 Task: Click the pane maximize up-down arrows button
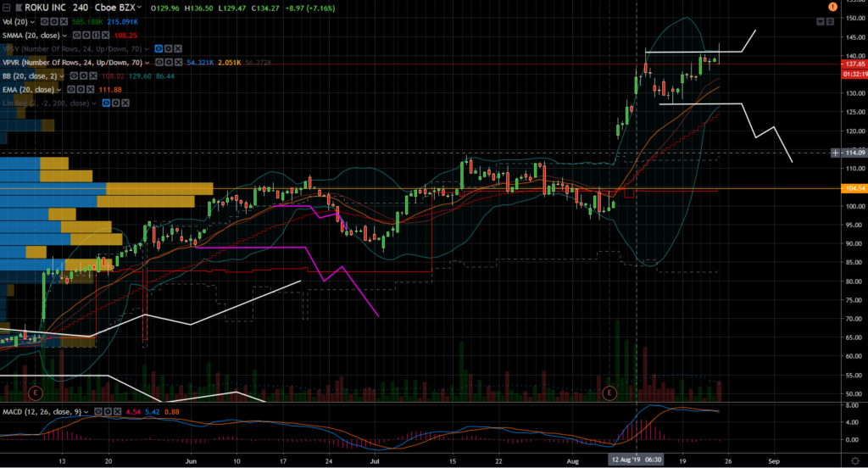click(x=830, y=21)
